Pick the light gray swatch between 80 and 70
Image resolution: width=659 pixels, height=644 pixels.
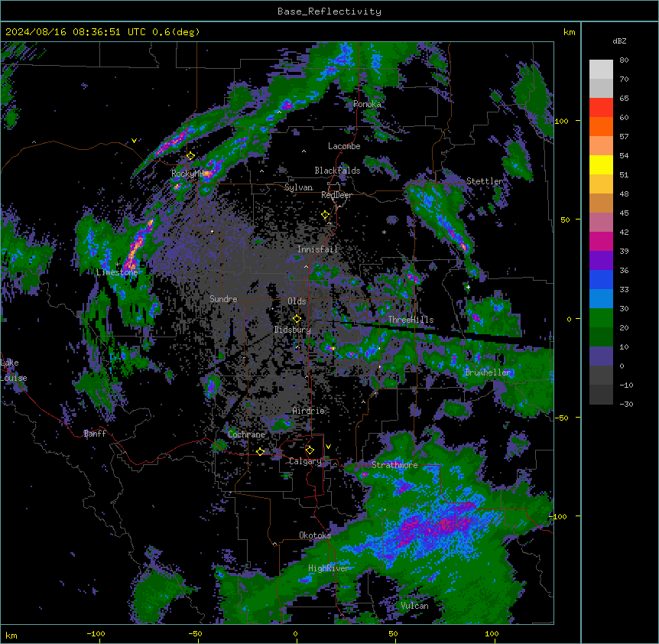[601, 70]
